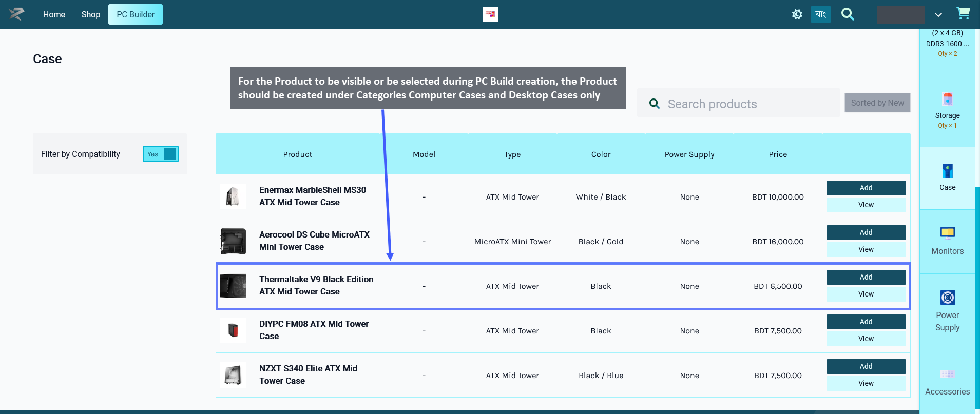The width and height of the screenshot is (980, 414).
Task: View DIYPC FM08 ATX Mid Tower case
Action: coord(866,339)
